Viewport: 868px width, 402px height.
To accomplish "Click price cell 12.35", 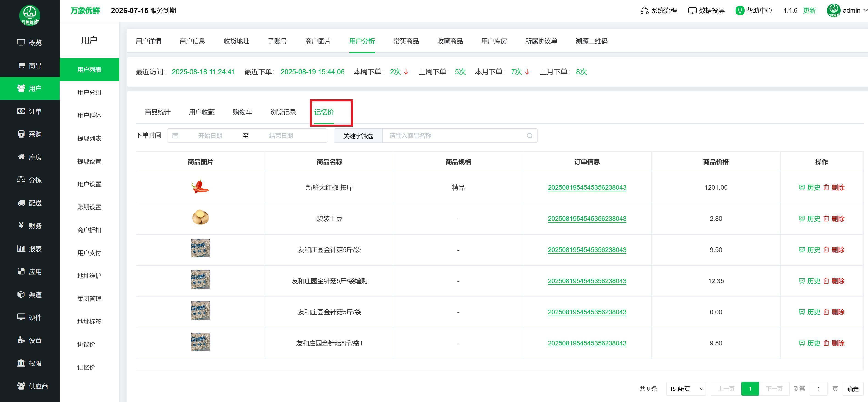I will pyautogui.click(x=716, y=281).
